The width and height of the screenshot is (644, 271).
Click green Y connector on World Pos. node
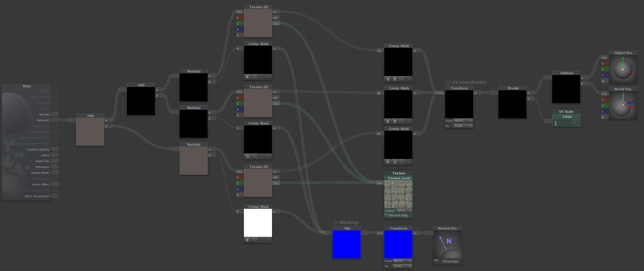[x=605, y=105]
